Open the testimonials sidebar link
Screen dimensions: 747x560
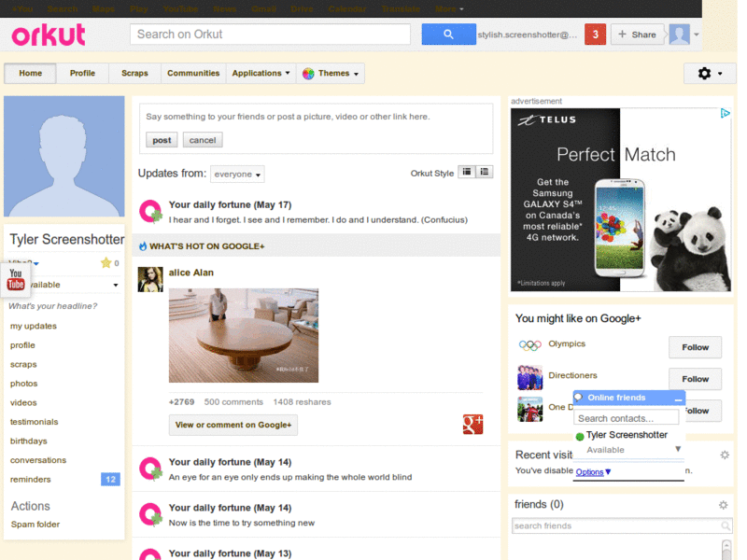tap(34, 422)
